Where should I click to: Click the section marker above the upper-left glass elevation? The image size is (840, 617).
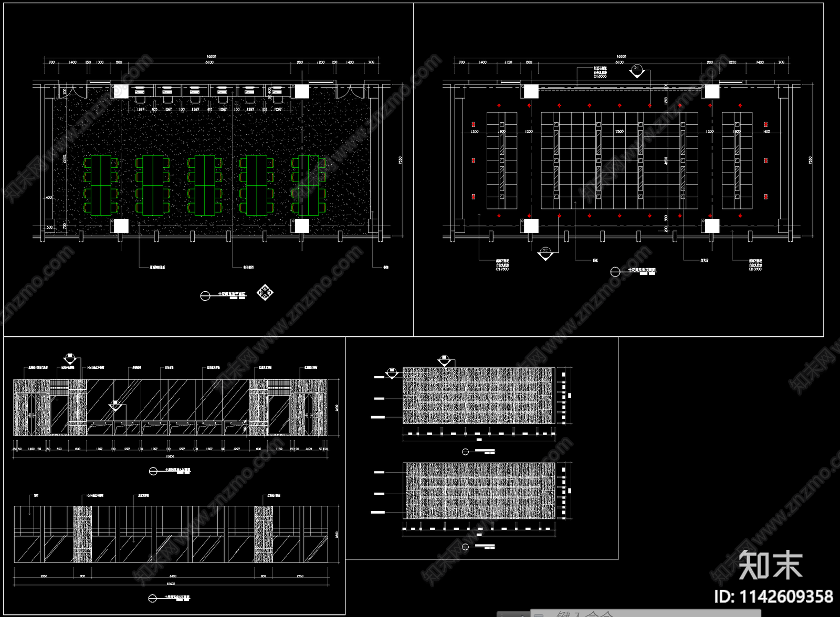click(x=70, y=358)
